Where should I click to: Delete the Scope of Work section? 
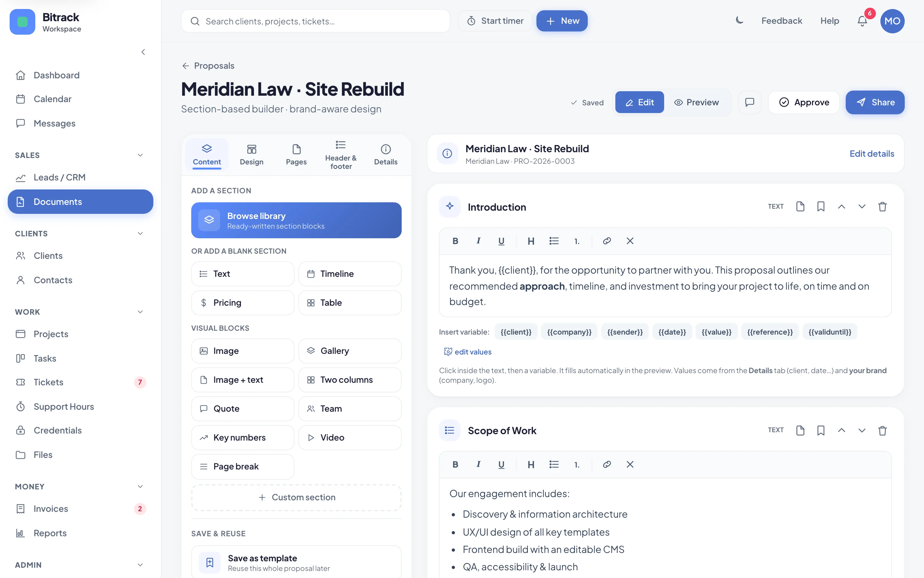(882, 430)
